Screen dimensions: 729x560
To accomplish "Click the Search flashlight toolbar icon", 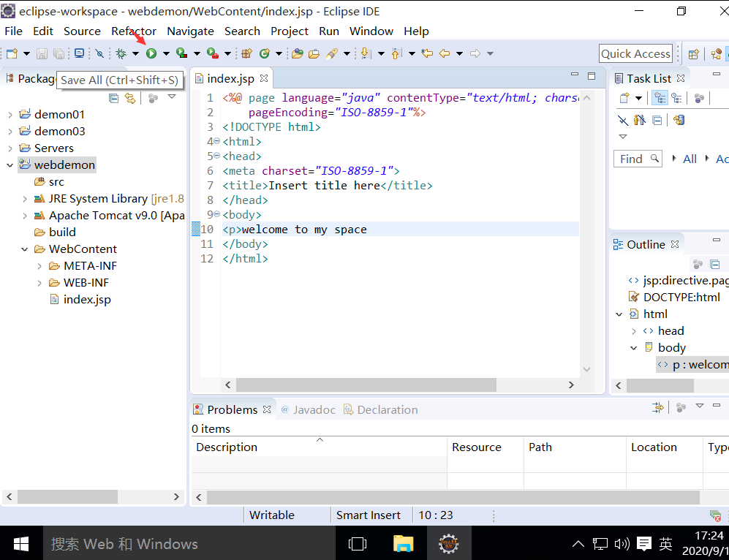I will (x=332, y=53).
